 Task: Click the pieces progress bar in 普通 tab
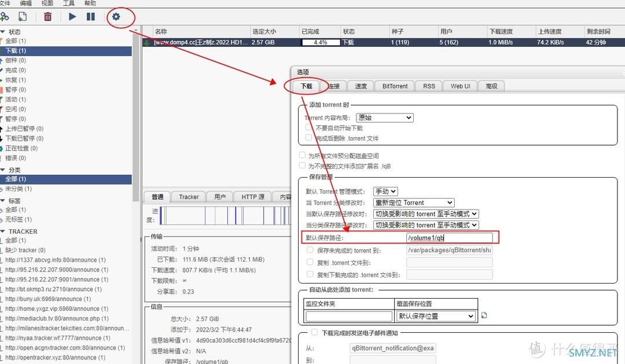coord(226,216)
